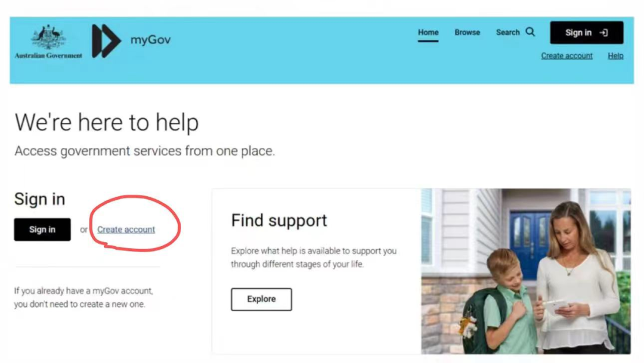The height and width of the screenshot is (363, 644).
Task: Click the Australian Government coat of arms crest
Action: tap(48, 37)
